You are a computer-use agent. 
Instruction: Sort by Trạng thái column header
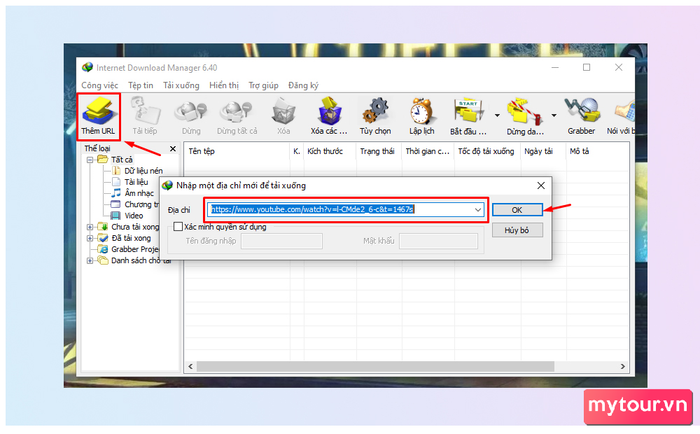coord(379,152)
